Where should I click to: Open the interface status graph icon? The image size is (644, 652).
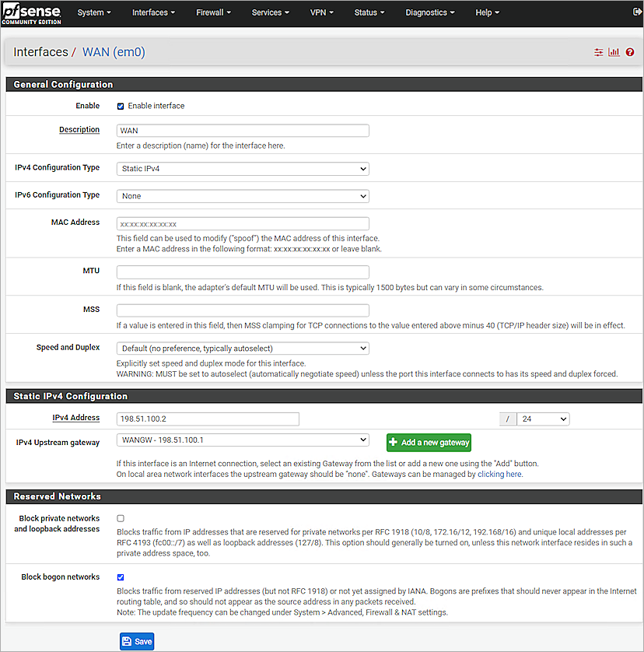pos(614,52)
